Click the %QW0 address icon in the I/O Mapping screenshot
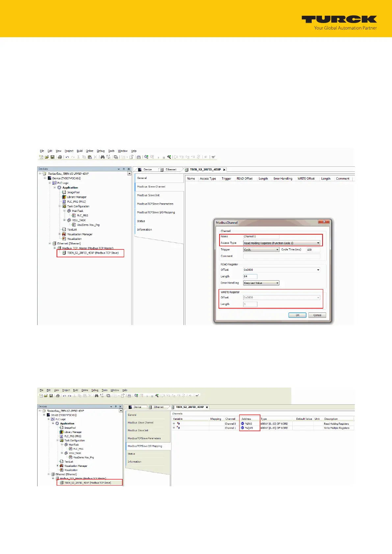392x554 pixels. point(243,428)
